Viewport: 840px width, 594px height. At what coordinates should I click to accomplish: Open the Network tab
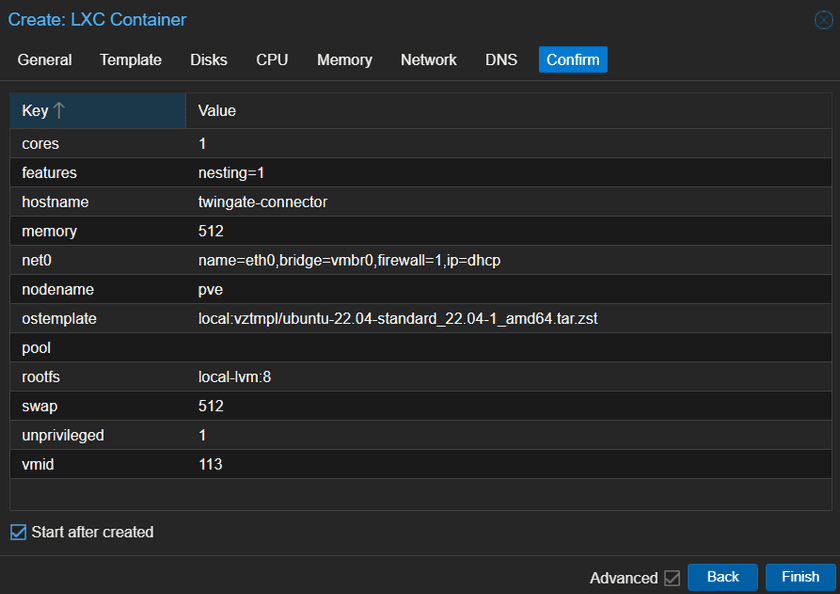point(428,60)
